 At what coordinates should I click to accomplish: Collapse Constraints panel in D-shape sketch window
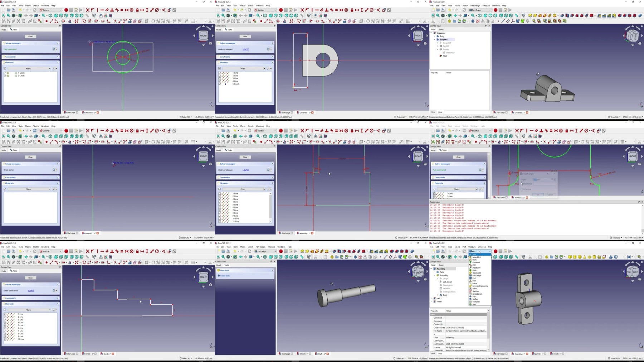pos(272,57)
